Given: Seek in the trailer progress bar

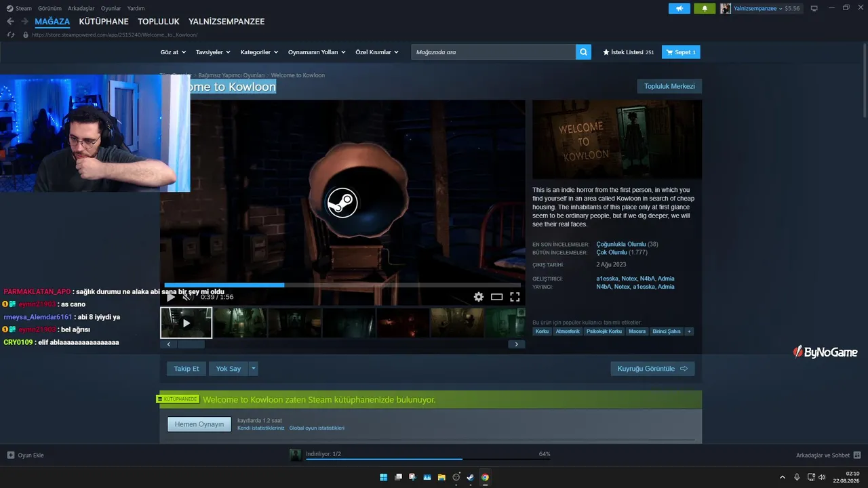Looking at the screenshot, I should (342, 285).
